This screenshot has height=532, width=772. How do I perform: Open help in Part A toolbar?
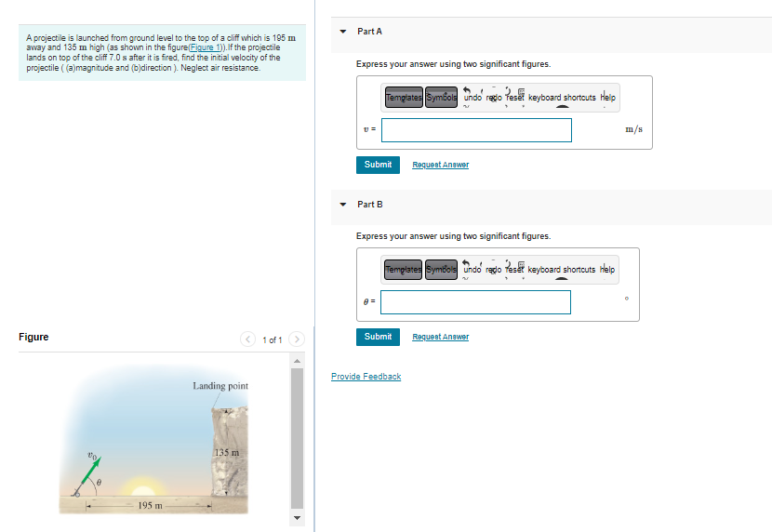coord(607,98)
